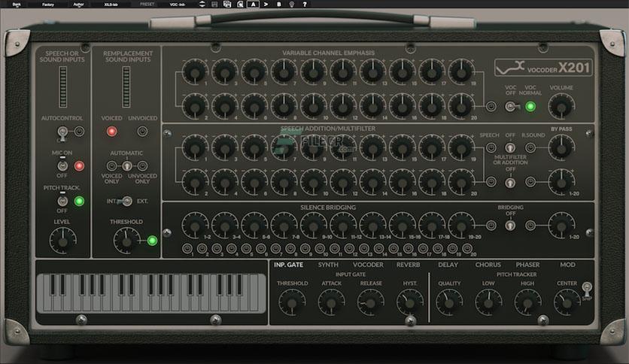Flip the INT/EXT switch
The width and height of the screenshot is (629, 364).
tap(126, 201)
